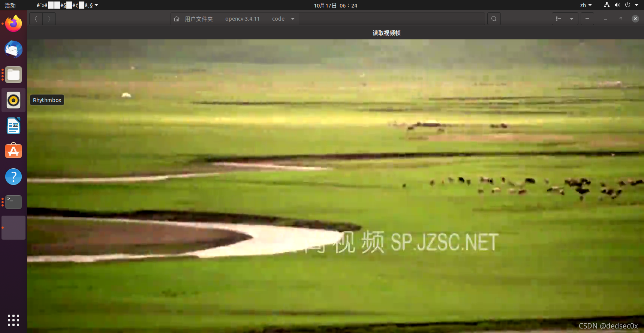Open the app menu in top bar
Viewport: 644px width, 333px height.
point(67,5)
